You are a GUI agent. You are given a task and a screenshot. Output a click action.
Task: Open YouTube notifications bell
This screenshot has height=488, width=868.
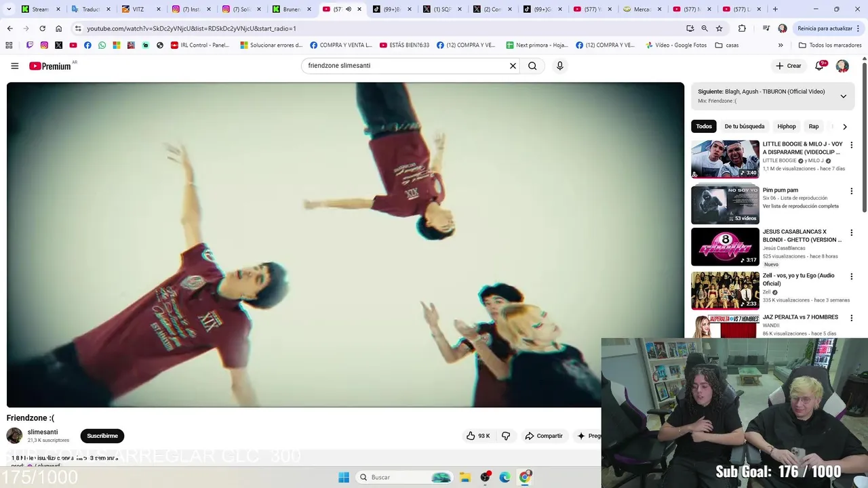pos(819,66)
